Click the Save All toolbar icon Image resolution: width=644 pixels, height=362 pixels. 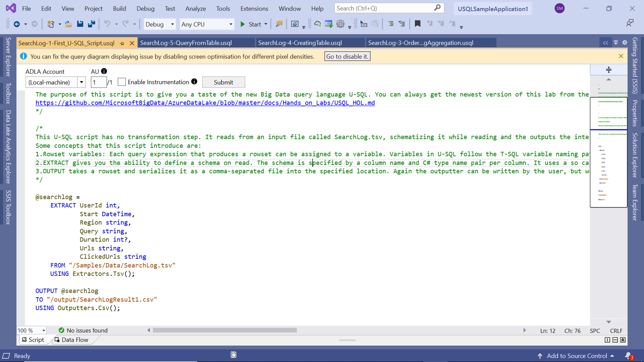tap(92, 24)
